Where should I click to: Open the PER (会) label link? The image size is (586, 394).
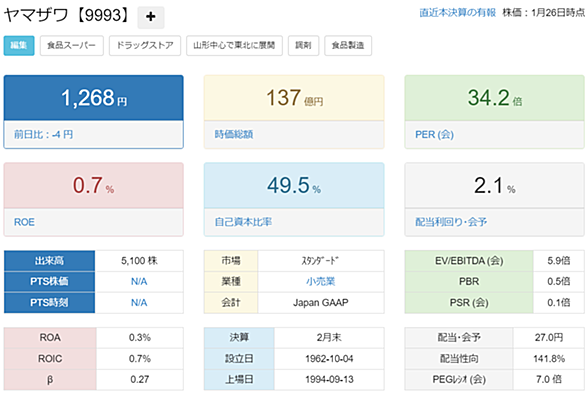[x=434, y=134]
